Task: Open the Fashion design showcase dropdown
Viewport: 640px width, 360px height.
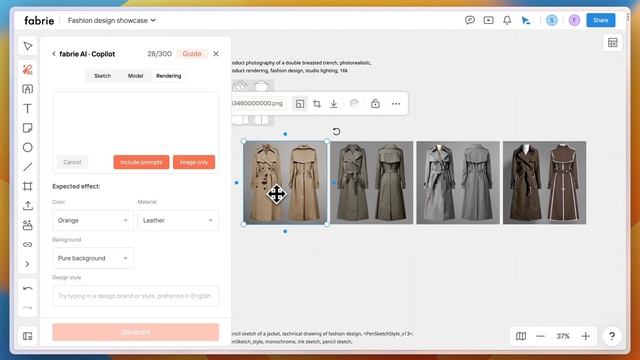Action: [111, 20]
